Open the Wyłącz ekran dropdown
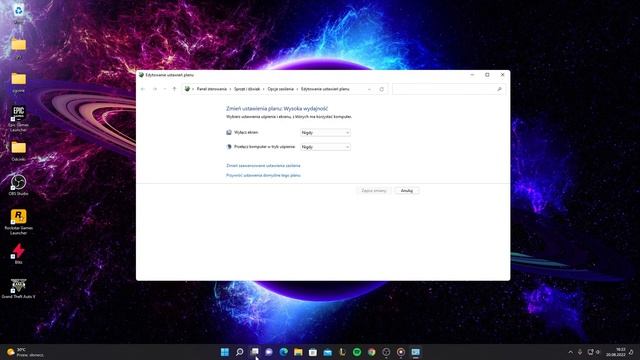This screenshot has width=640, height=360. tap(325, 133)
